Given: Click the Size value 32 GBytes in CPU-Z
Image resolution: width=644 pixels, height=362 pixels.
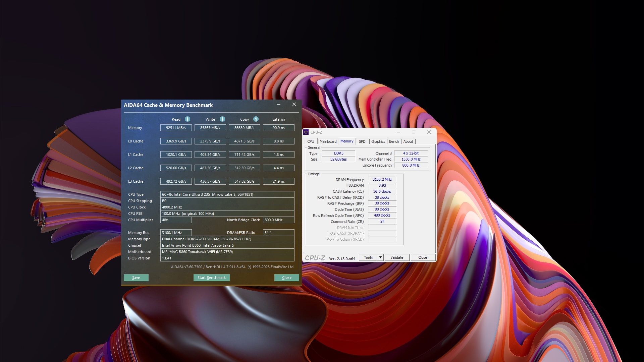Looking at the screenshot, I should [x=338, y=159].
